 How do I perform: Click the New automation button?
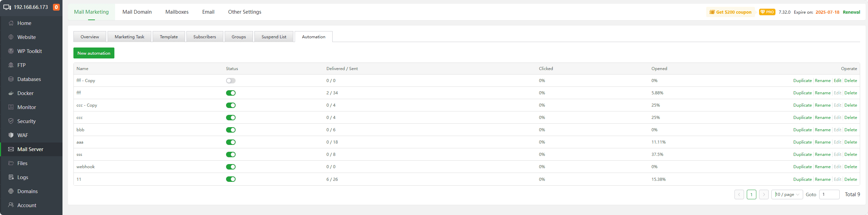click(x=94, y=53)
